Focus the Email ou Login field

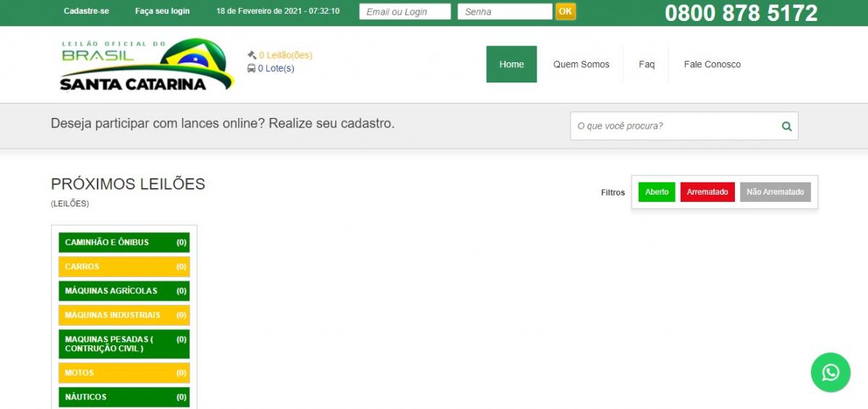click(x=405, y=12)
